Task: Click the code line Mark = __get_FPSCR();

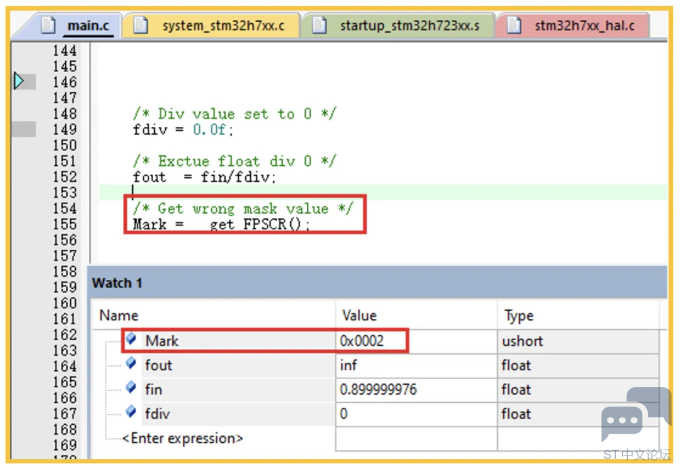Action: [221, 224]
